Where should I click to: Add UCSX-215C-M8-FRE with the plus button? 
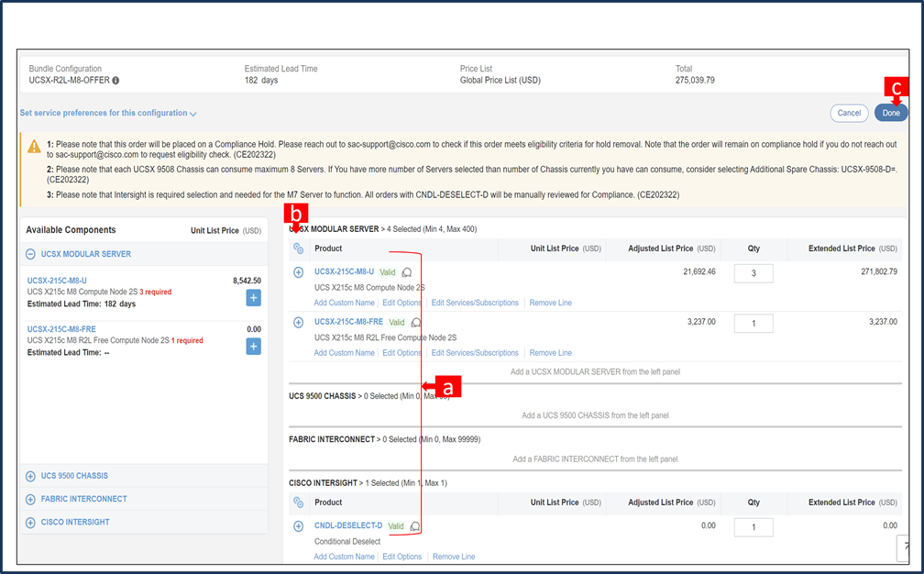tap(253, 347)
